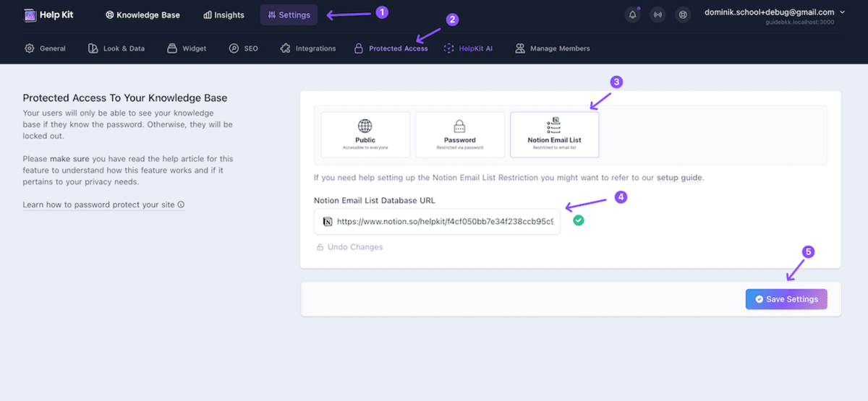Click the Notion logo inside the URL field
Screen dimensions: 868x401
[328, 222]
